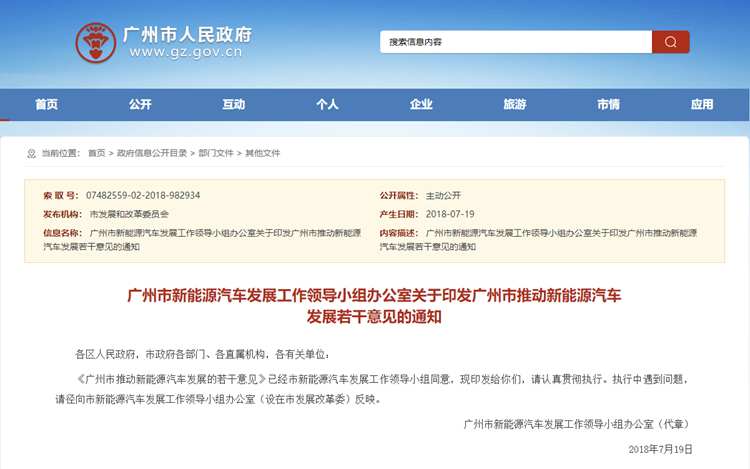Click the 其他文件 breadcrumb link

[x=263, y=153]
